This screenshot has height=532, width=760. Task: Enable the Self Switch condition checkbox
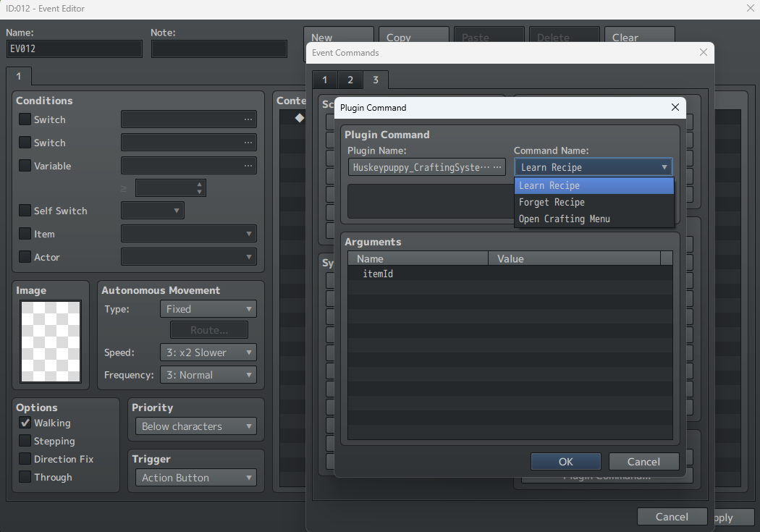pos(25,211)
